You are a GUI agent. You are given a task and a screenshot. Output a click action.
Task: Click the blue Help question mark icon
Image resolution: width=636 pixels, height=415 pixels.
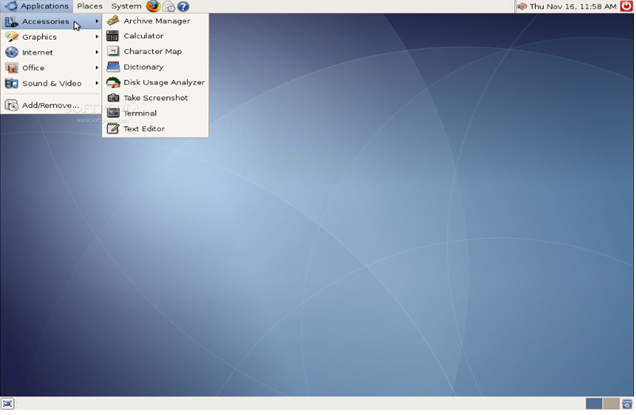[183, 6]
